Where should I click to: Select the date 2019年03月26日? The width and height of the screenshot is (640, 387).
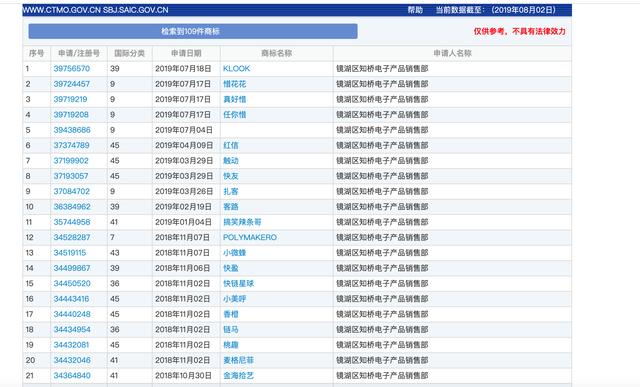[184, 191]
